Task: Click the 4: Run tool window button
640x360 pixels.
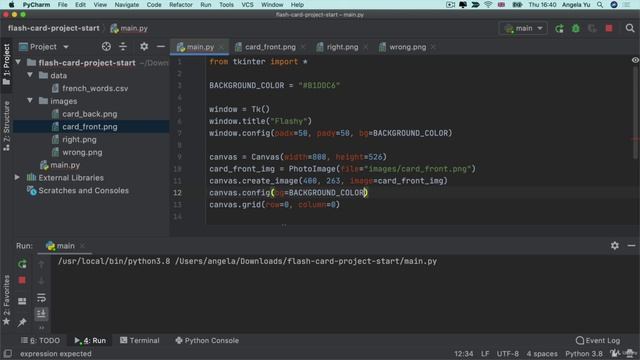Action: (x=90, y=340)
